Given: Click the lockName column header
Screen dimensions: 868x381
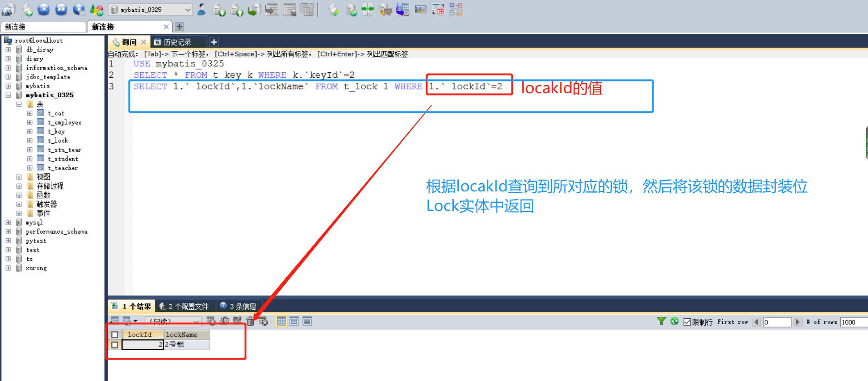Looking at the screenshot, I should [x=187, y=335].
